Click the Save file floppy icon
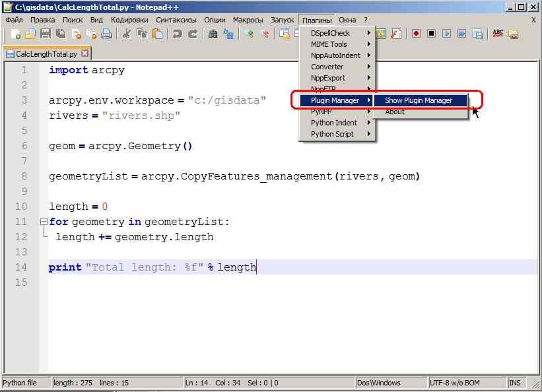542x392 pixels. pos(46,34)
